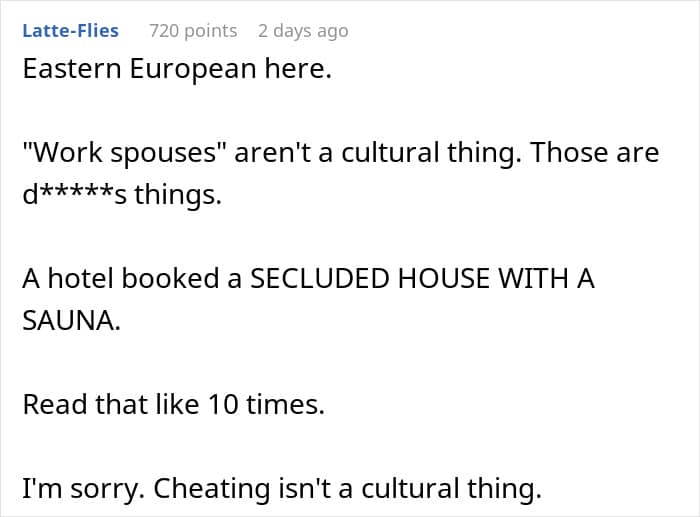The width and height of the screenshot is (700, 517).
Task: Click the capitalized words WITH A
Action: [x=546, y=279]
